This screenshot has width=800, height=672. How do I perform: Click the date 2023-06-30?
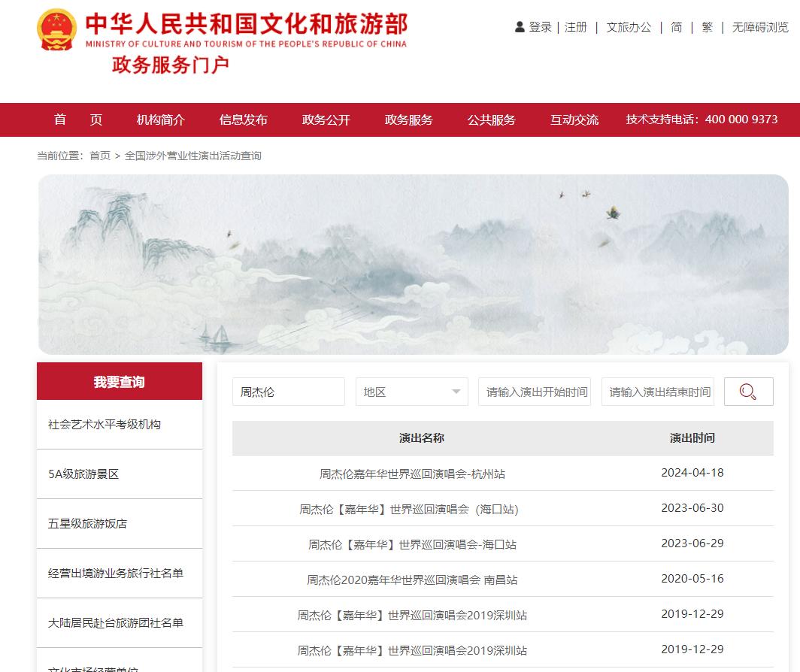click(692, 508)
